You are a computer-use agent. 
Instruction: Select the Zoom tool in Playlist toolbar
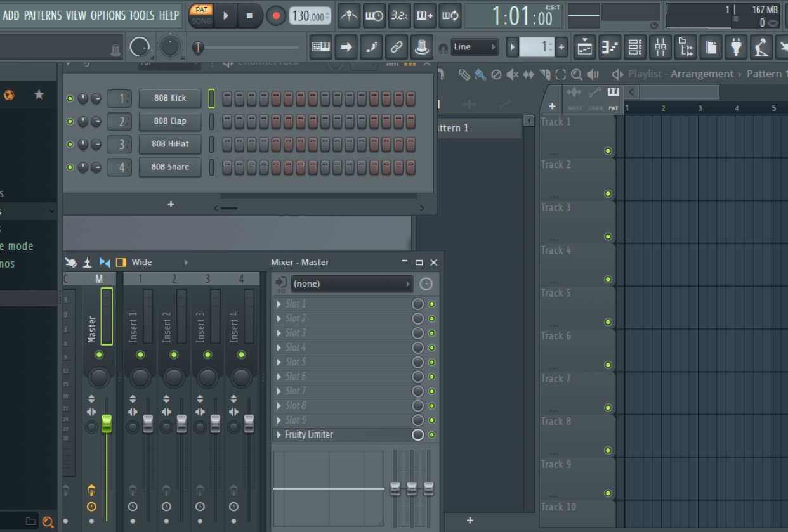pos(577,74)
